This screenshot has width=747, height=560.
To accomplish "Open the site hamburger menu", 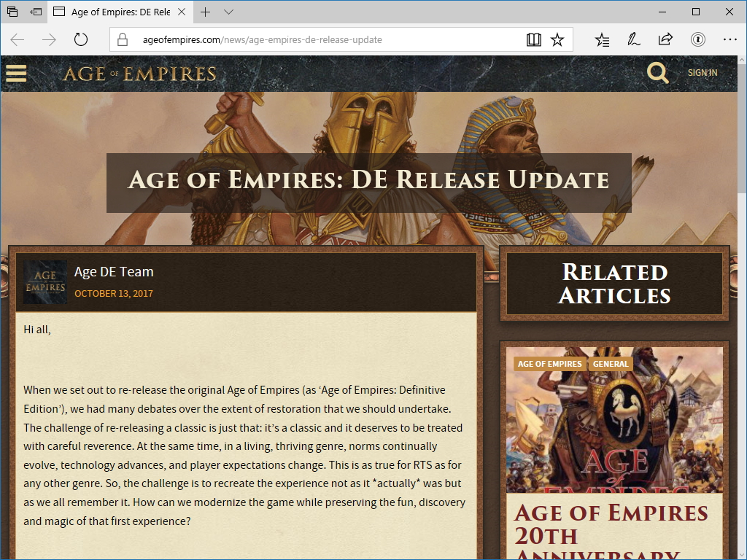I will [16, 74].
